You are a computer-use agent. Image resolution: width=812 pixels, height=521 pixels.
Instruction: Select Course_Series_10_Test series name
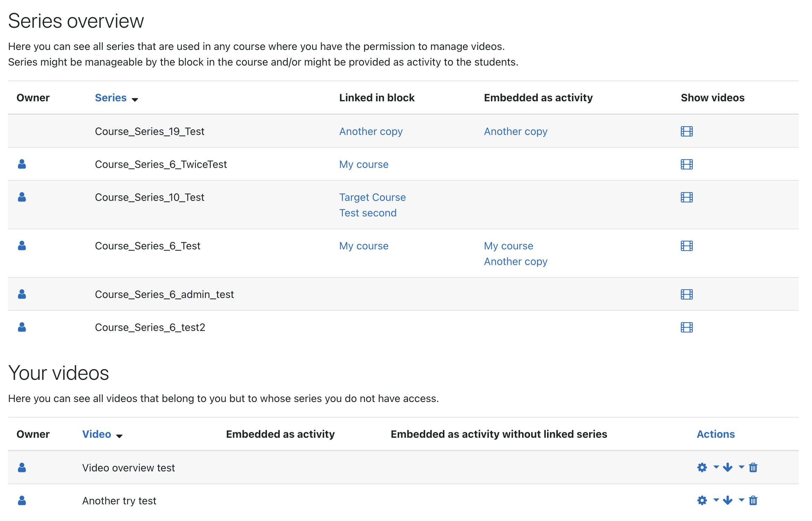(x=150, y=197)
